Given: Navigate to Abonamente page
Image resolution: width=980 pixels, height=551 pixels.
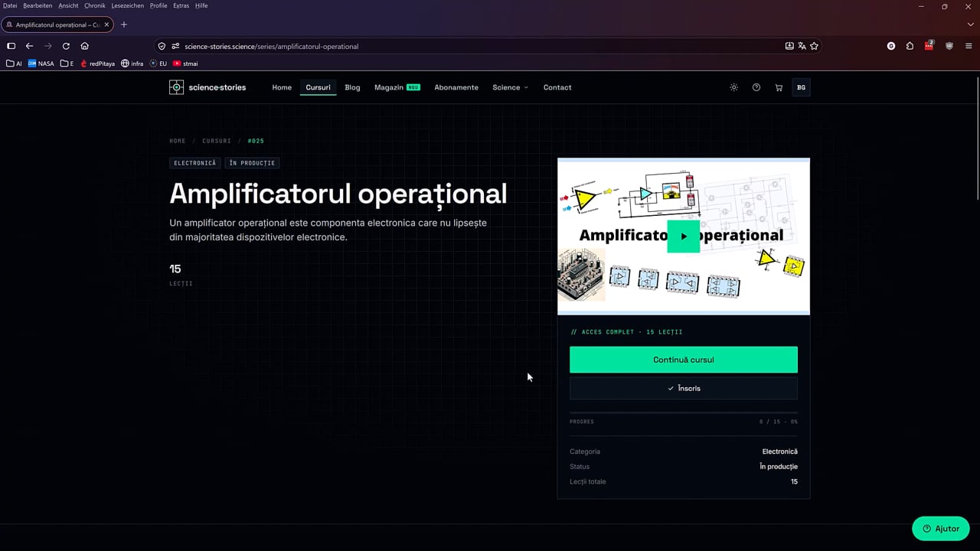Looking at the screenshot, I should (456, 87).
